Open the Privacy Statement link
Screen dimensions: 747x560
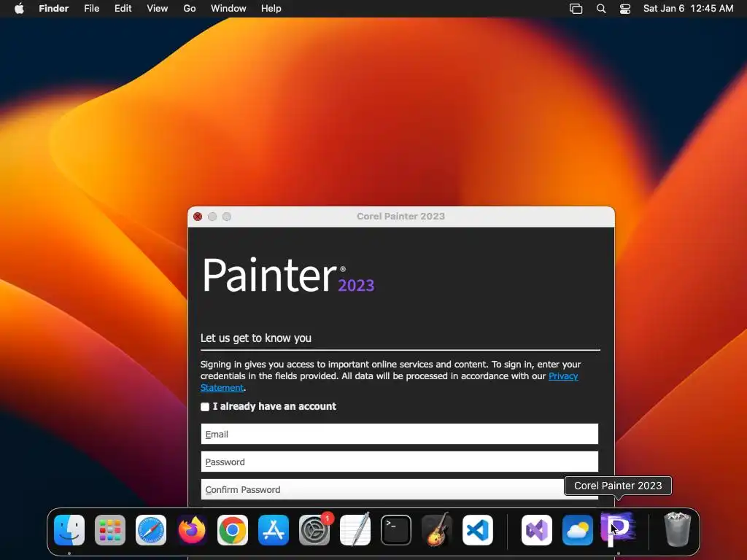[x=563, y=376]
